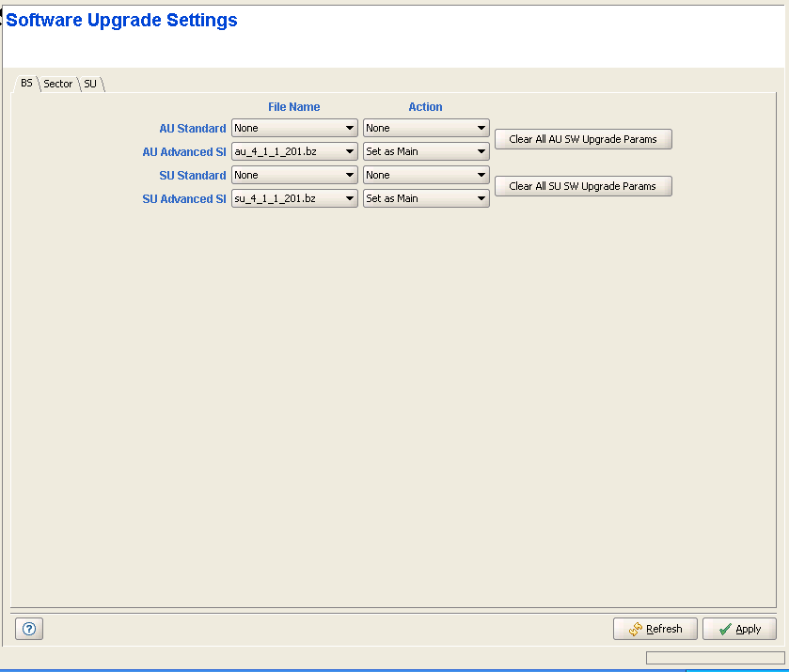Expand SU Advanced SI Action dropdown
Image resolution: width=789 pixels, height=672 pixels.
pyautogui.click(x=426, y=198)
